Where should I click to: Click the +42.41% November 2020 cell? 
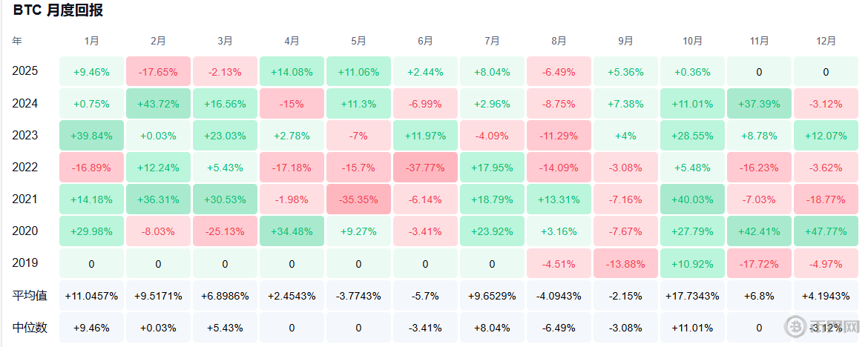[759, 231]
